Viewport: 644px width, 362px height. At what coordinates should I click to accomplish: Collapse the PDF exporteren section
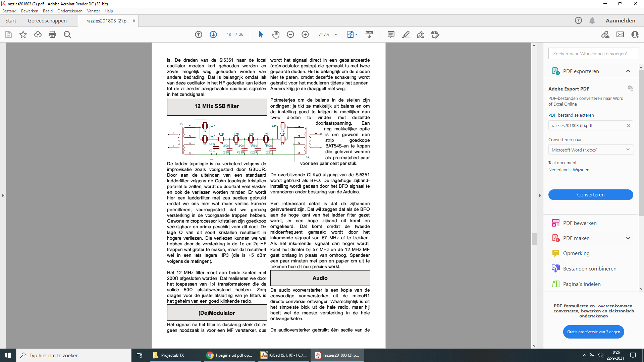click(x=628, y=71)
